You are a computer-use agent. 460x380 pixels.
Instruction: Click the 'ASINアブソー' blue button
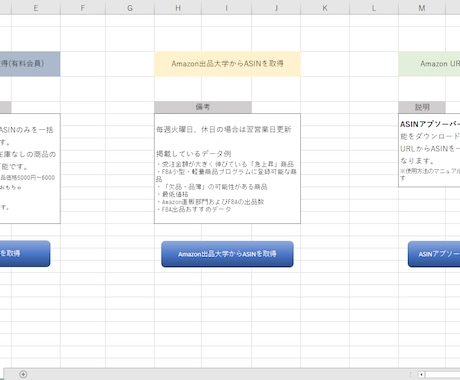click(434, 254)
